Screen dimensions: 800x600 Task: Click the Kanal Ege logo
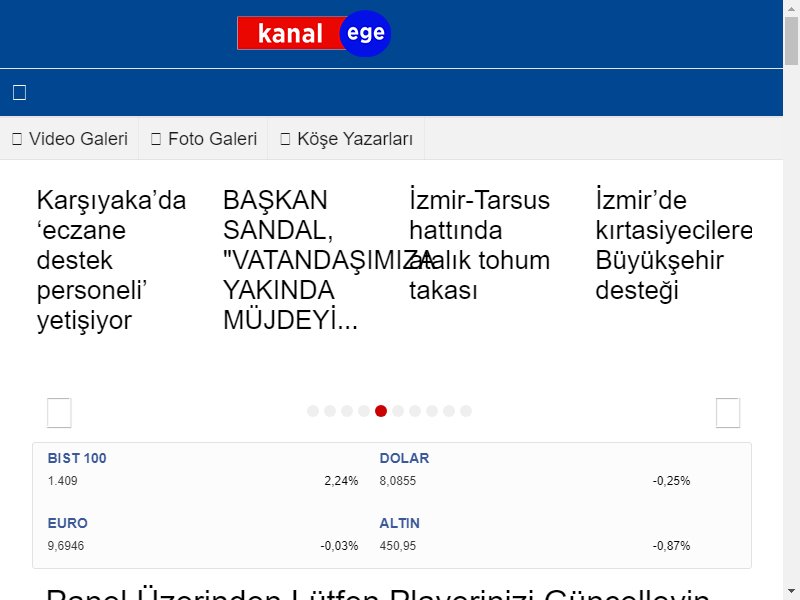point(314,34)
